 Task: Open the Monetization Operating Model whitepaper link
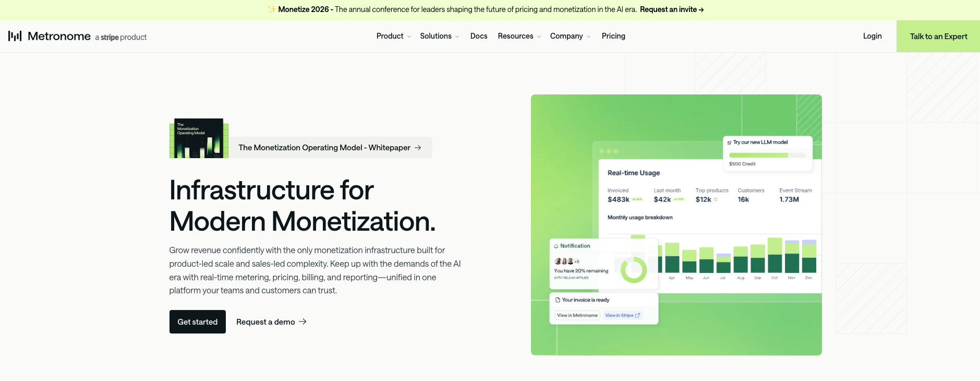(330, 148)
